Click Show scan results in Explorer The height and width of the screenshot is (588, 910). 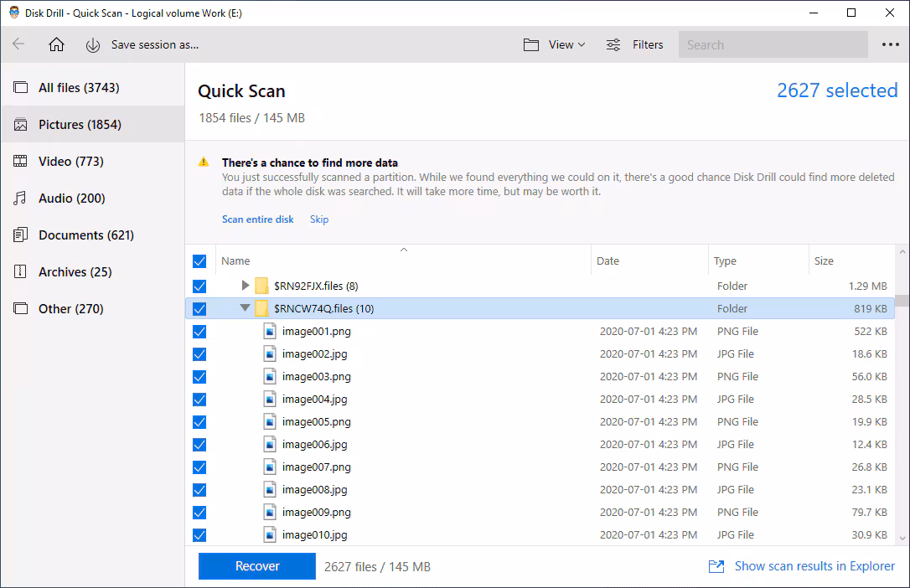click(x=814, y=566)
